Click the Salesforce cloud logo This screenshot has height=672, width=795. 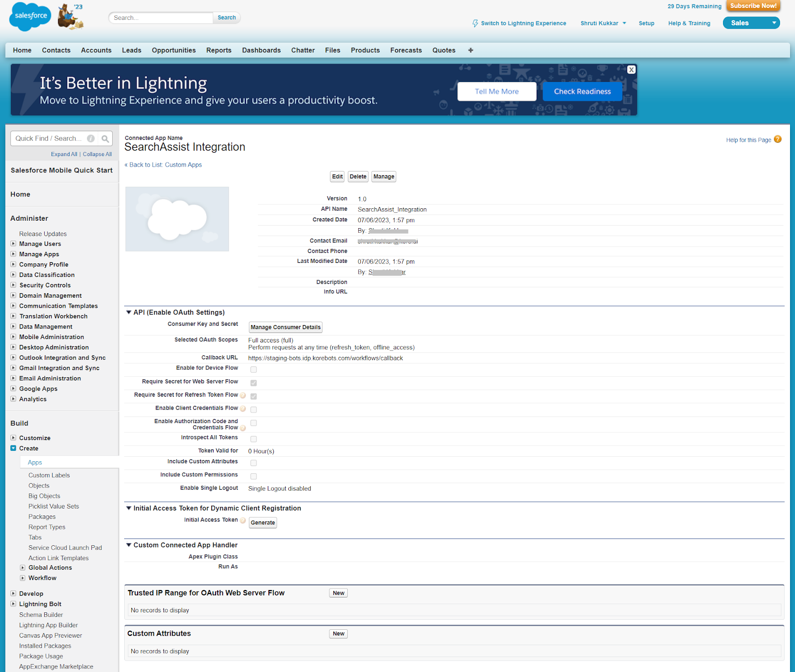(30, 16)
